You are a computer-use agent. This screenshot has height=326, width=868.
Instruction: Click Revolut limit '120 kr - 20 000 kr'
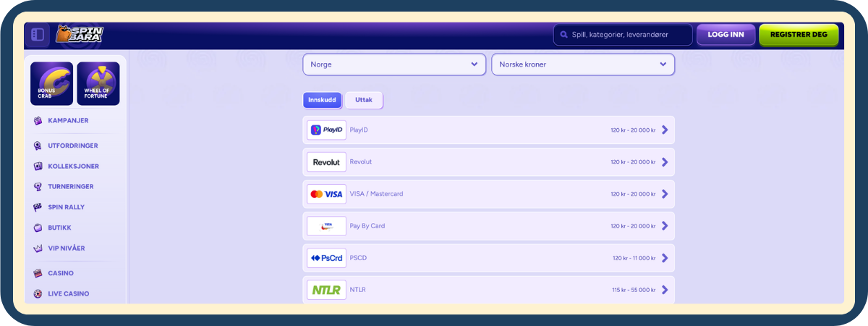point(633,162)
